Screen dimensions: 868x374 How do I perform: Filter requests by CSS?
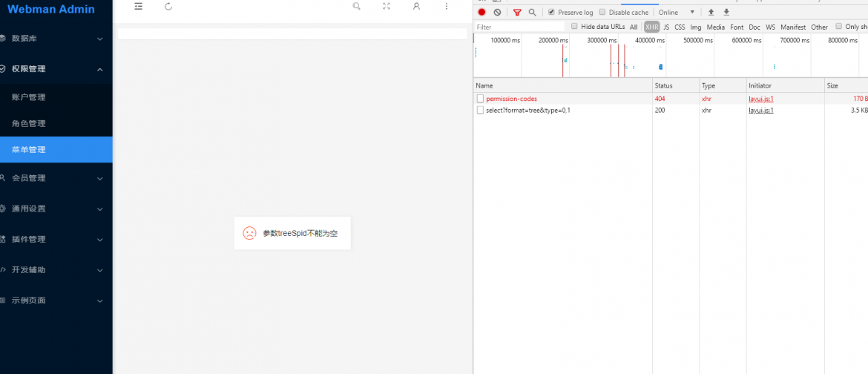pyautogui.click(x=680, y=27)
